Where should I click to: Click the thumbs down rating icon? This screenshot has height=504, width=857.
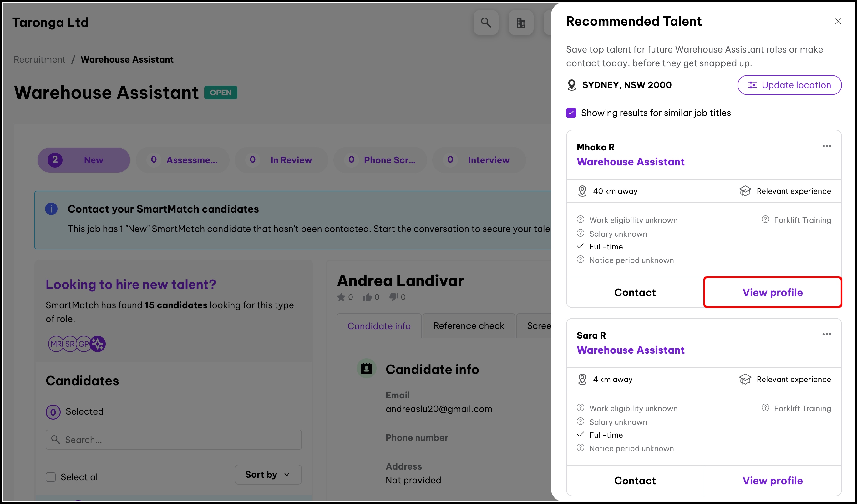coord(393,297)
